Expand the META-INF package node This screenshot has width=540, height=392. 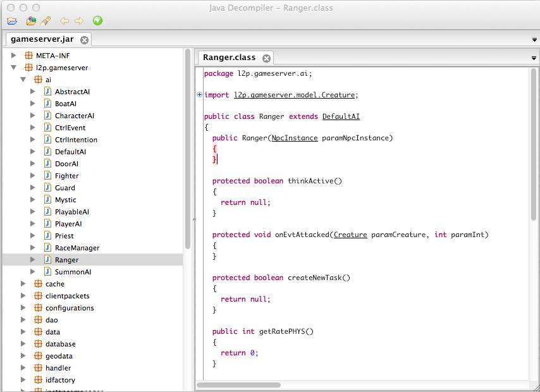[14, 56]
